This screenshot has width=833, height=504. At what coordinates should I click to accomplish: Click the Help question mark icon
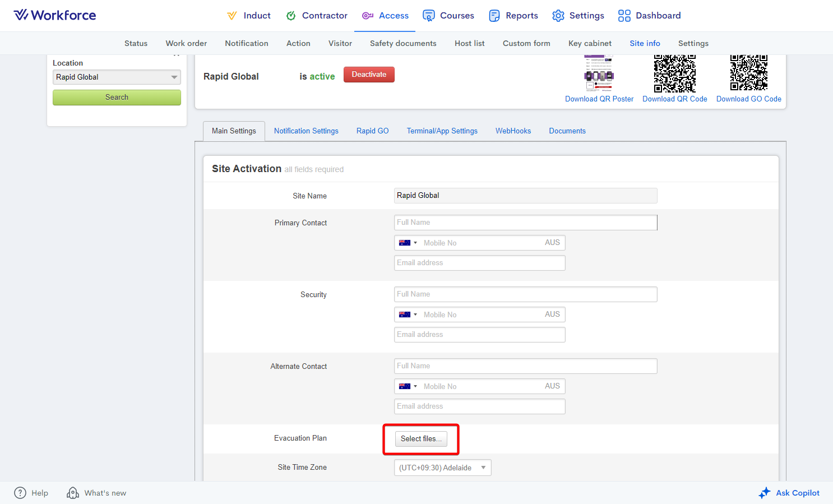pyautogui.click(x=20, y=493)
